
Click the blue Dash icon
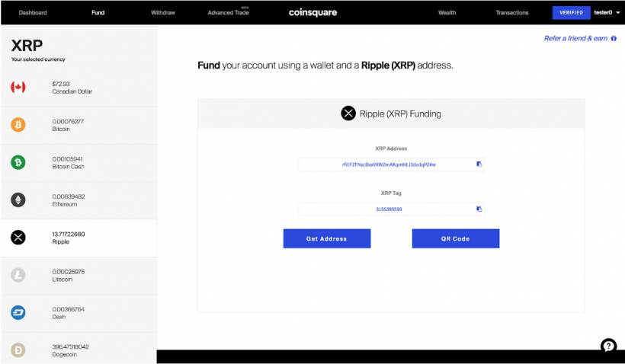click(18, 312)
